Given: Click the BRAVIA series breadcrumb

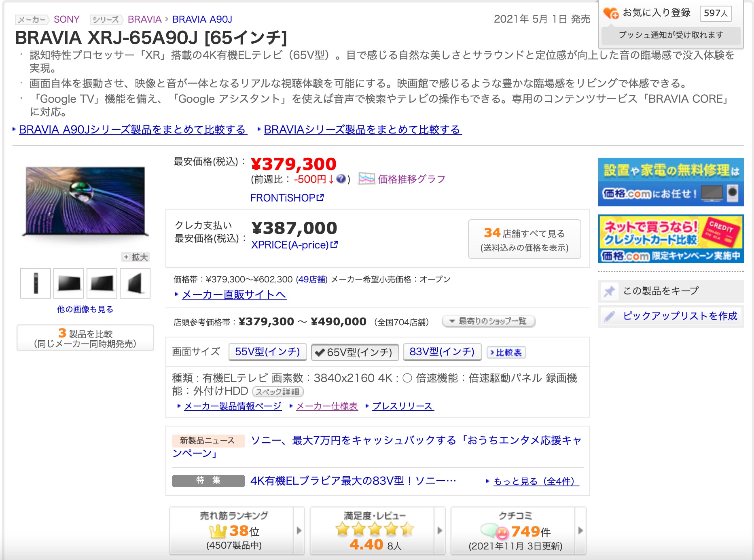Looking at the screenshot, I should [144, 19].
